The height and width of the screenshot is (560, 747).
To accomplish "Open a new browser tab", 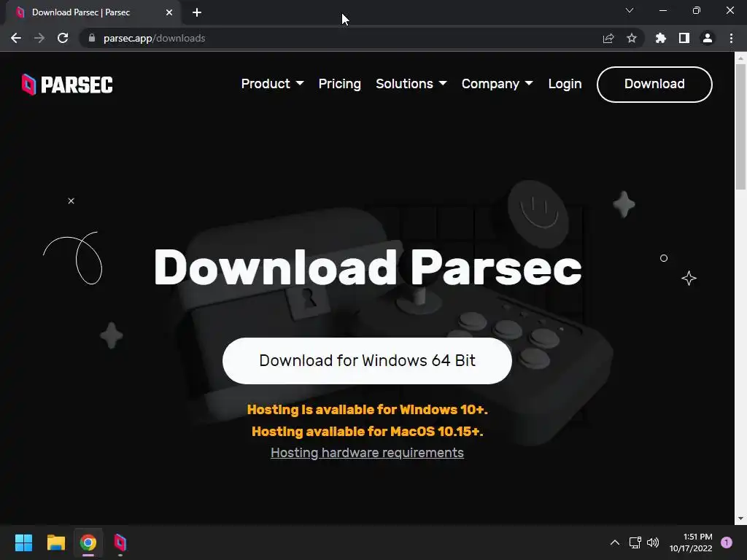I will [197, 12].
